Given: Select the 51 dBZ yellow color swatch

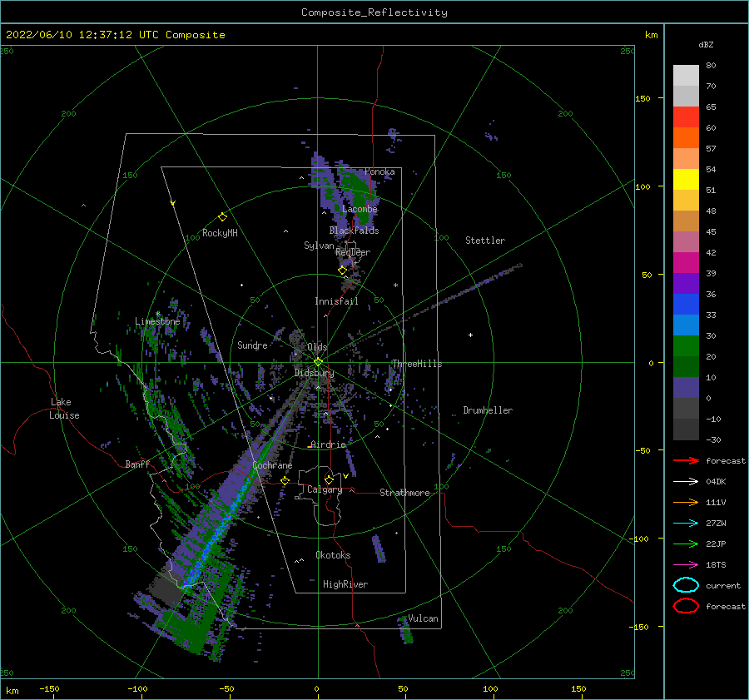Looking at the screenshot, I should coord(686,179).
